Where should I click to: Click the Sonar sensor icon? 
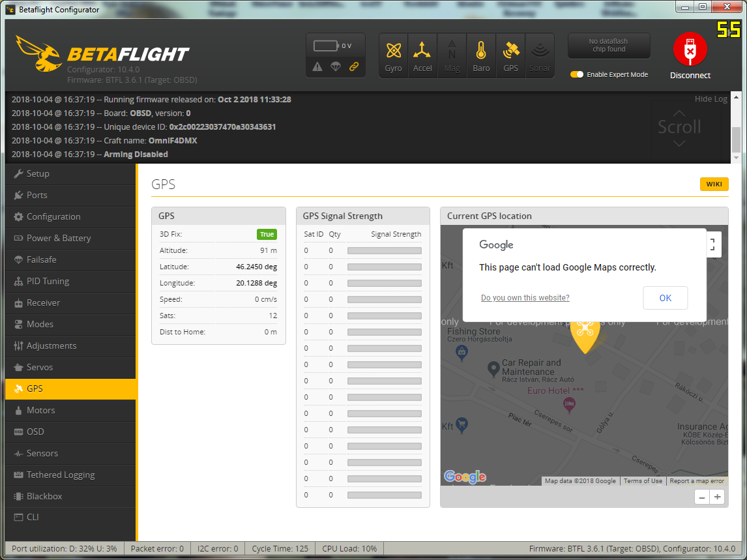(540, 55)
